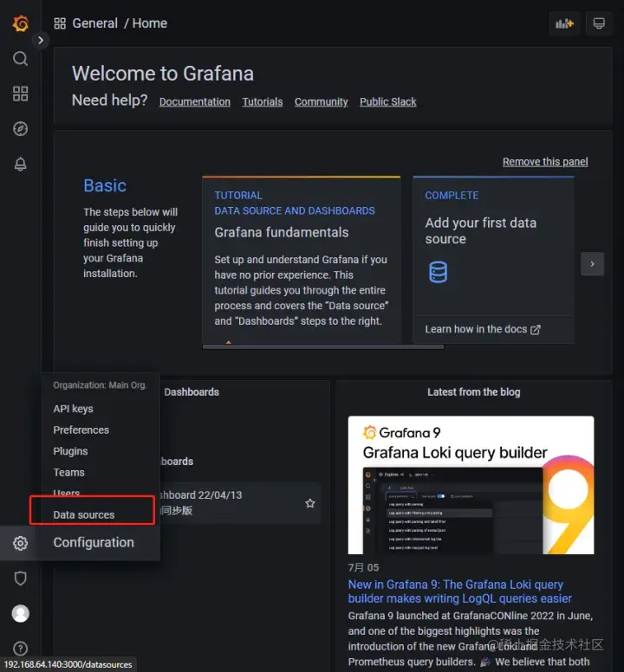Click Remove this panel link
Screen dimensions: 624x672
pyautogui.click(x=545, y=162)
